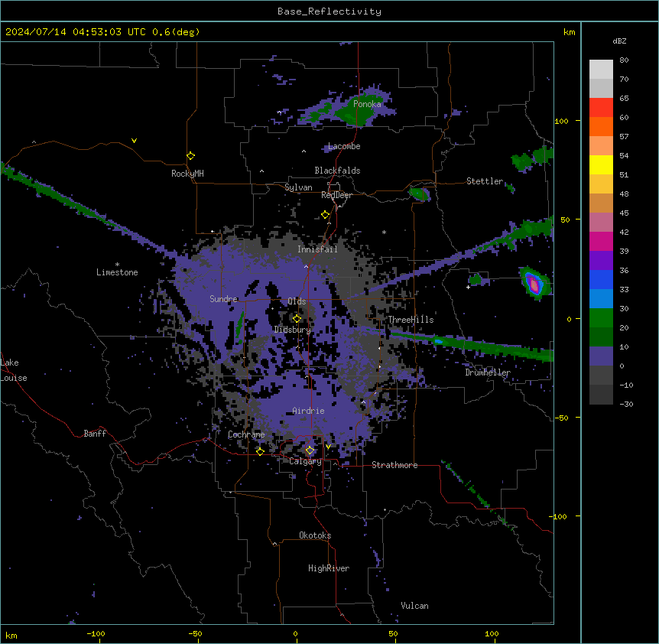Click the Lacombe city label
The width and height of the screenshot is (659, 644).
coord(344,146)
